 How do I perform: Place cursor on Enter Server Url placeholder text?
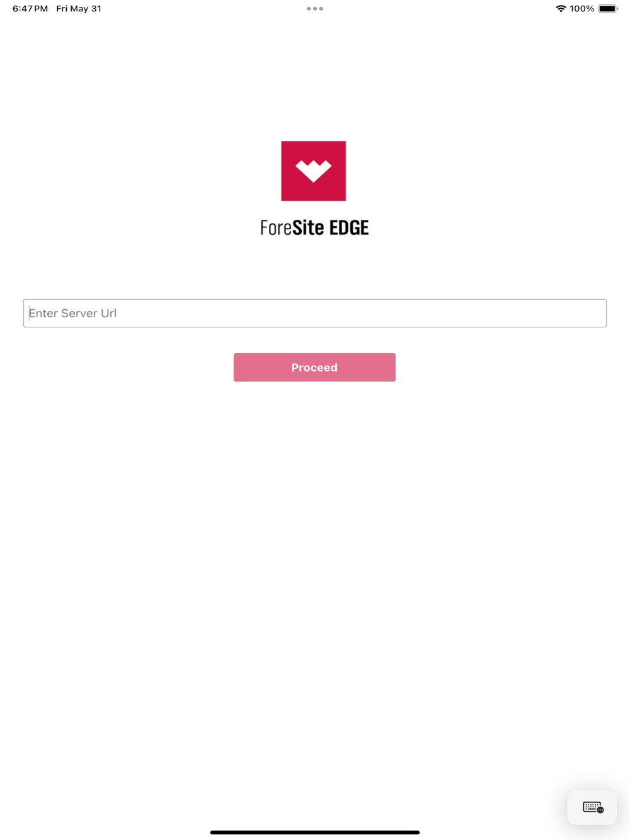72,313
